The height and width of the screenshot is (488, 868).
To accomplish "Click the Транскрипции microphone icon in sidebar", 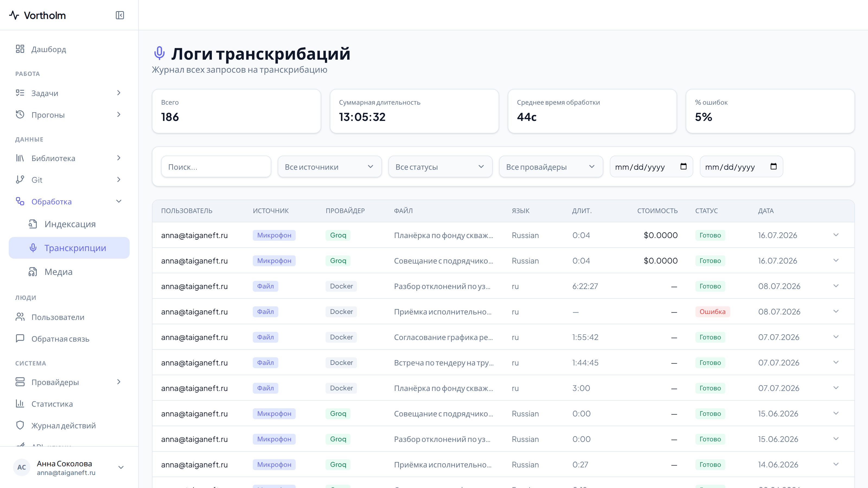I will [x=33, y=248].
